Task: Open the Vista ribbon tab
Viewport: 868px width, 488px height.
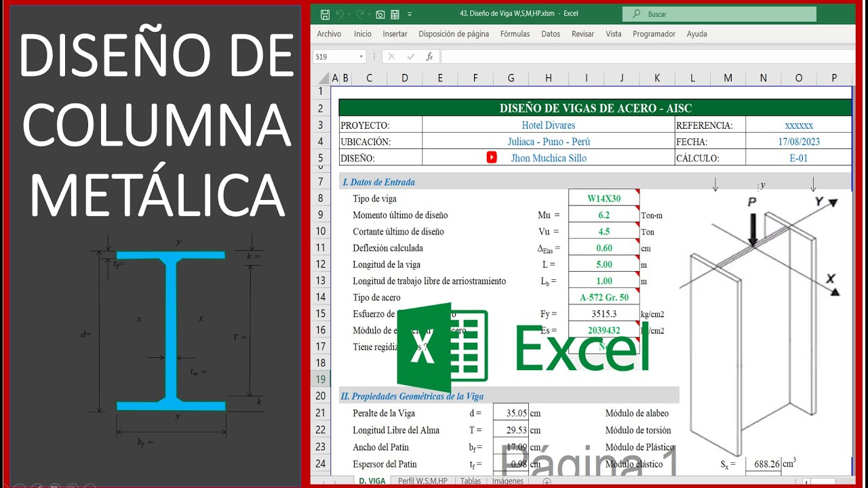Action: point(614,34)
